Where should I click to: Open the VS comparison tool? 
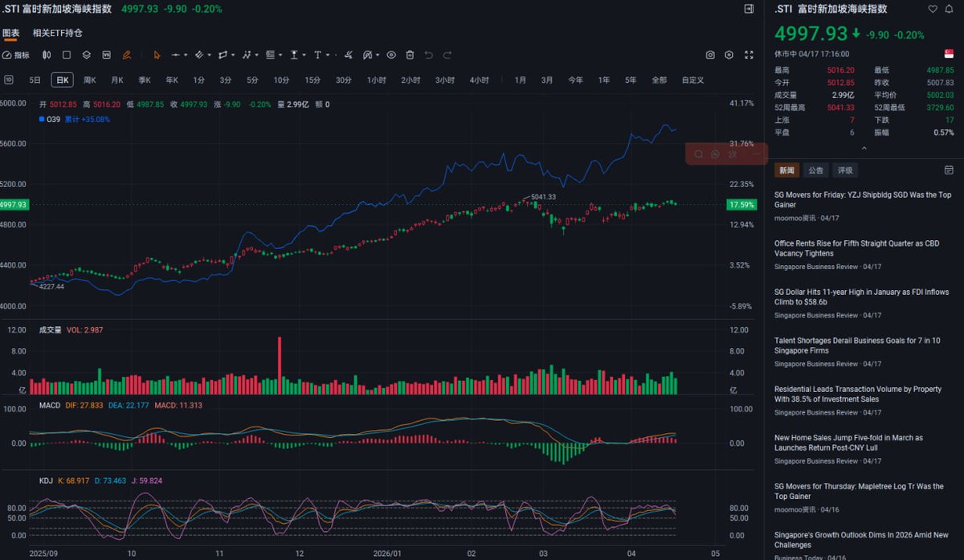coord(106,55)
